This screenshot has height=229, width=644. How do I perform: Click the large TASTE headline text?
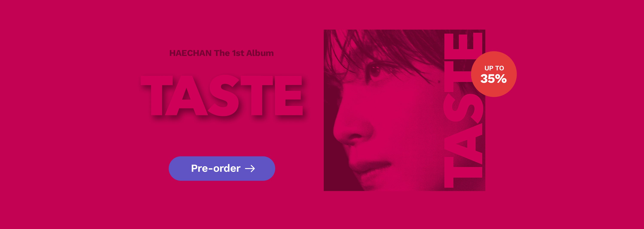click(x=222, y=96)
